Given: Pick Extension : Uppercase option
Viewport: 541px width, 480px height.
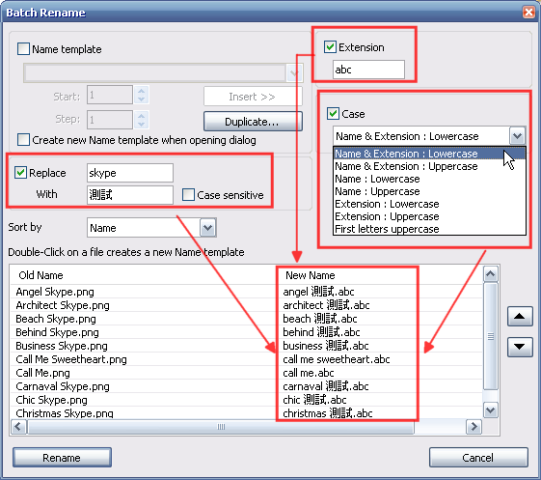Looking at the screenshot, I should 429,216.
